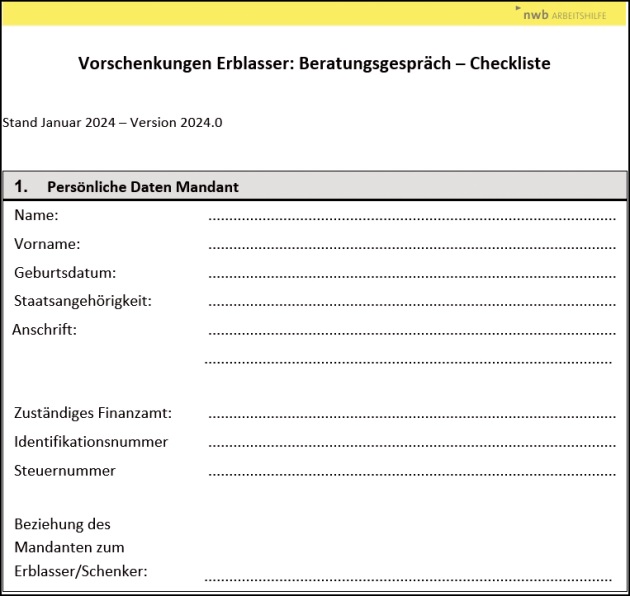The height and width of the screenshot is (596, 630).
Task: Click the Erblasser/Schenker relationship entry line
Action: [408, 578]
